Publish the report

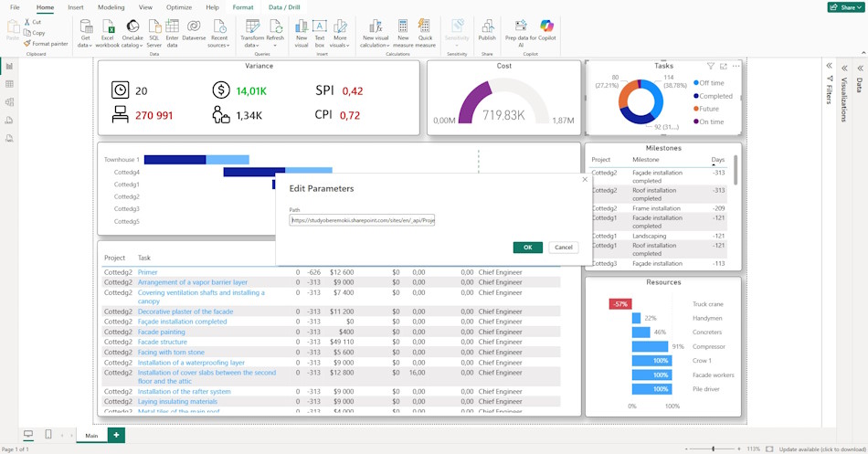click(x=487, y=30)
